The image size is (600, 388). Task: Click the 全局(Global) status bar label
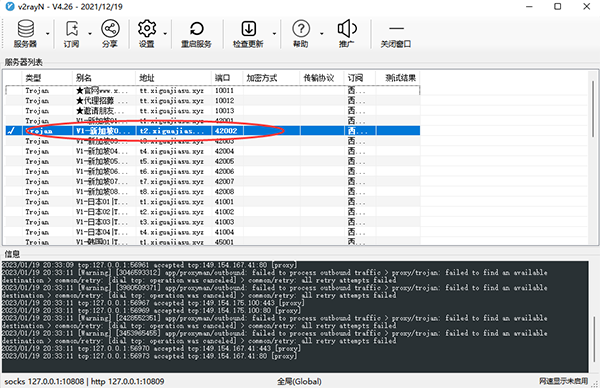(x=299, y=381)
